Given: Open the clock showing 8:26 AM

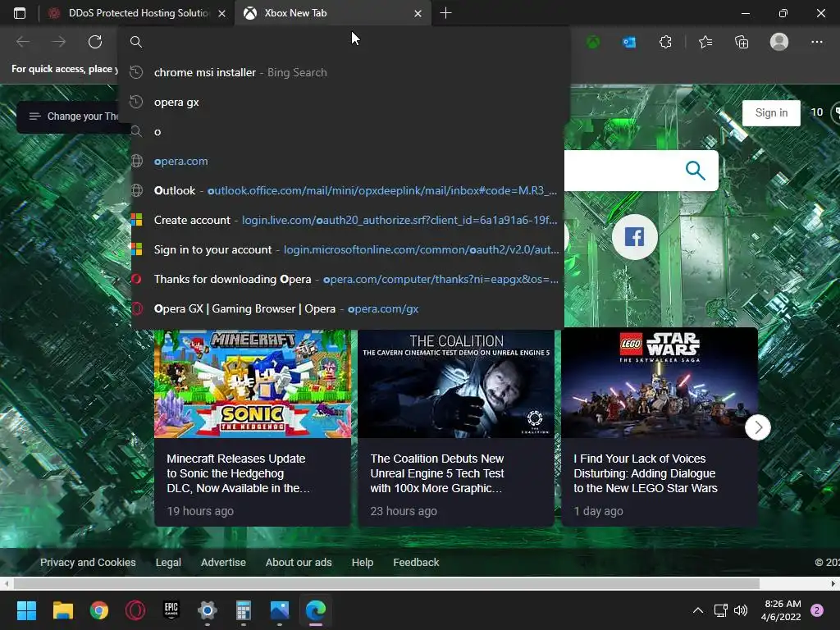Looking at the screenshot, I should pyautogui.click(x=781, y=610).
